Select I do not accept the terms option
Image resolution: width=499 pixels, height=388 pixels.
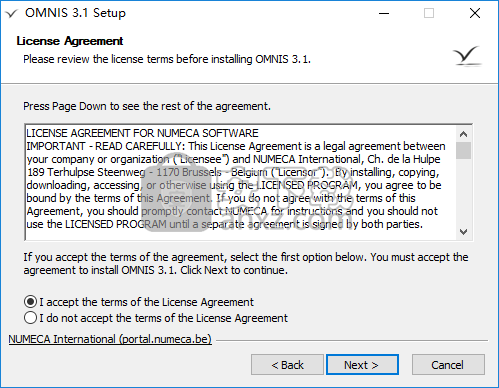tap(156, 318)
